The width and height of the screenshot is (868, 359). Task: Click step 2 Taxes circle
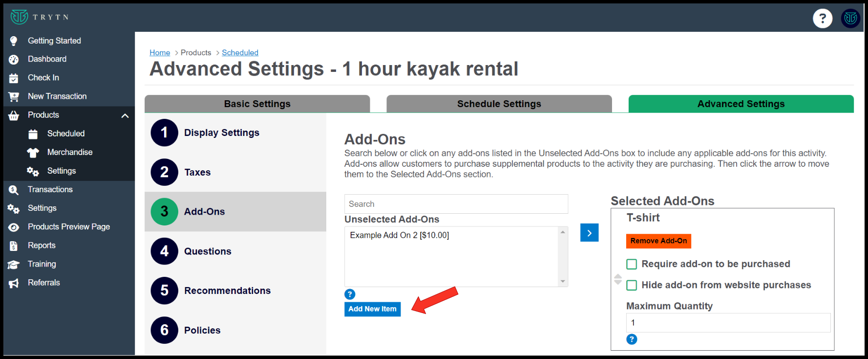pos(165,172)
